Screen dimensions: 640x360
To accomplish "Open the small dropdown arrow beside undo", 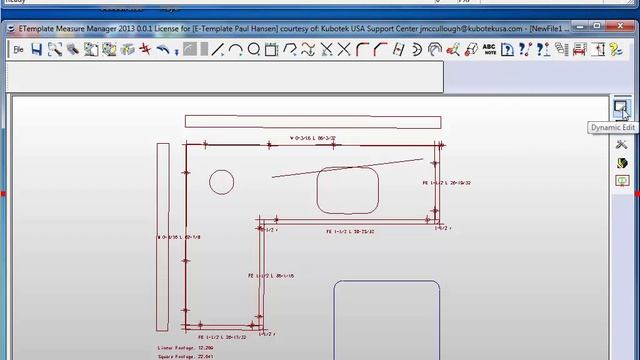I will [176, 52].
